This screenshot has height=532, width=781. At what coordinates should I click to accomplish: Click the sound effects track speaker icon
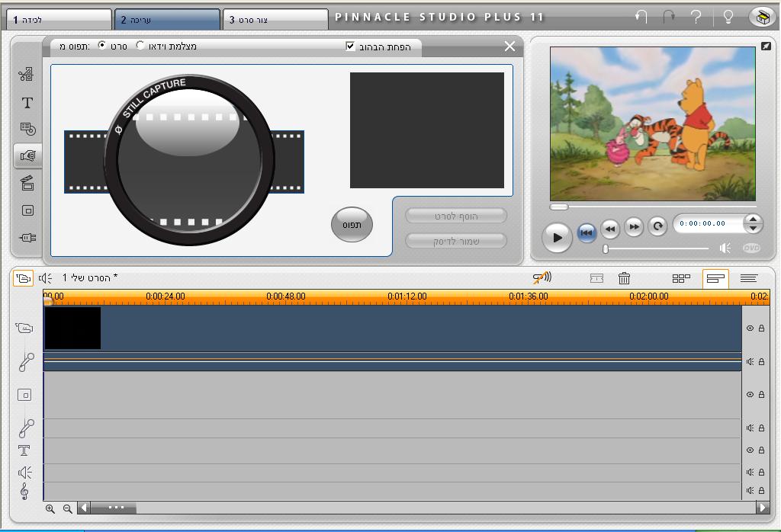pos(25,472)
